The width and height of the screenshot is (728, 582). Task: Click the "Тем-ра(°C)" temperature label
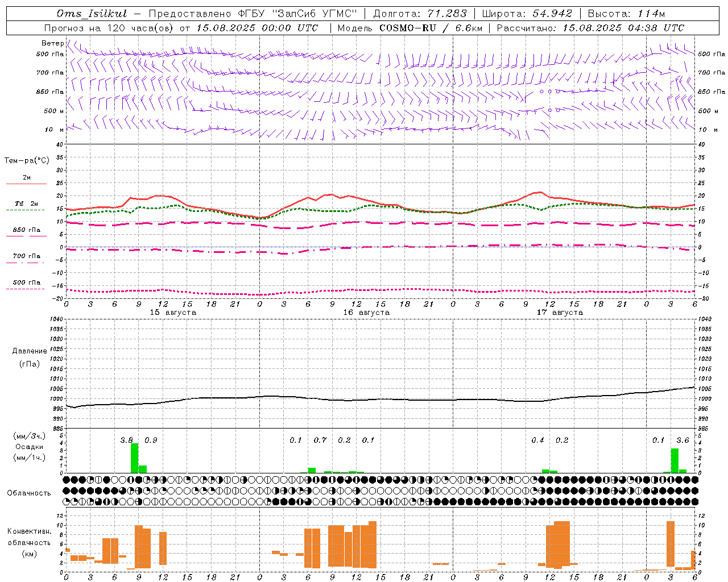tap(27, 161)
